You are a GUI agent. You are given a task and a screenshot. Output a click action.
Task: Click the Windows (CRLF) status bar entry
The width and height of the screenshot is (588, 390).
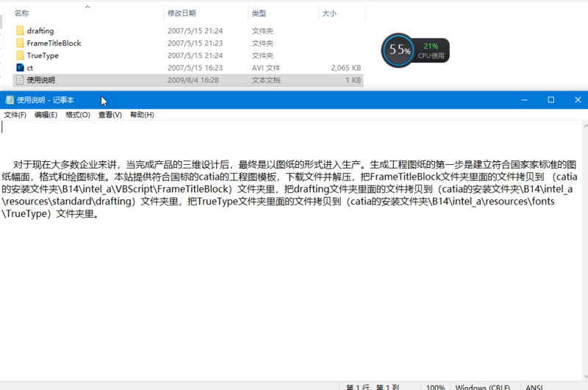click(483, 386)
